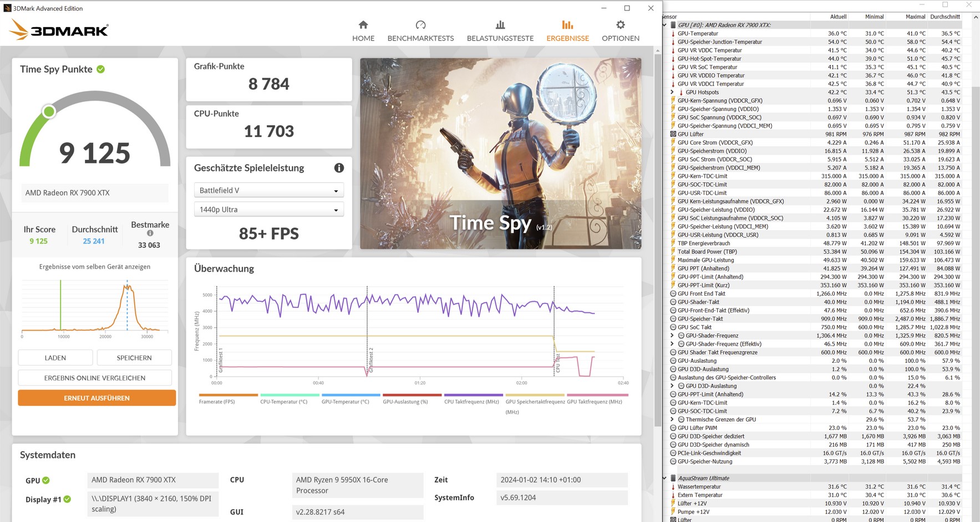980x522 pixels.
Task: Click the green checkmark beside Time Spy Punkte
Action: coord(101,69)
